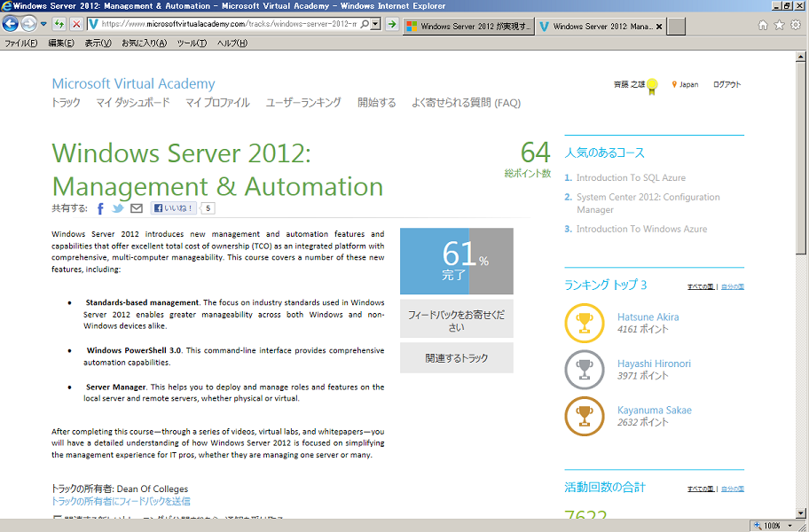Open the Japan location selector
The width and height of the screenshot is (809, 532).
tap(685, 85)
